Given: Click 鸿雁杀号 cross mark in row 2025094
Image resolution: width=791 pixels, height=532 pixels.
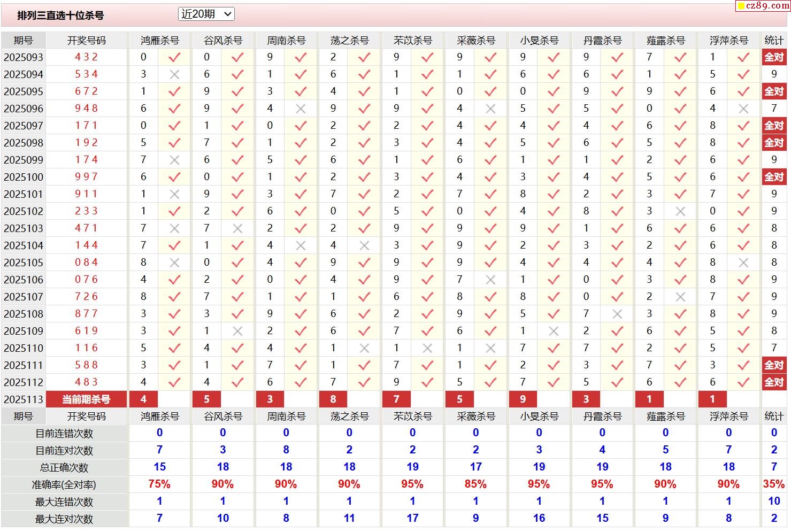Looking at the screenshot, I should [x=174, y=75].
